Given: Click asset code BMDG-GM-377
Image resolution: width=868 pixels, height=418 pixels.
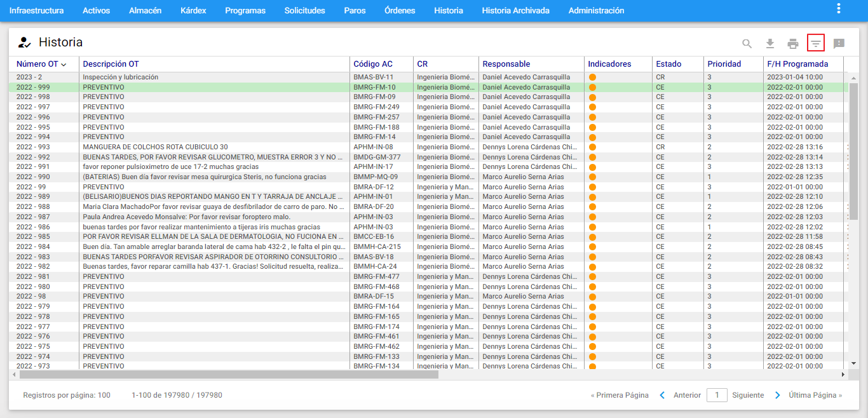Looking at the screenshot, I should [377, 157].
